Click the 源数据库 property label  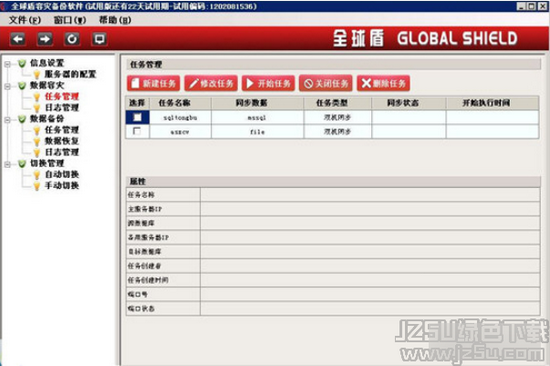pos(141,223)
